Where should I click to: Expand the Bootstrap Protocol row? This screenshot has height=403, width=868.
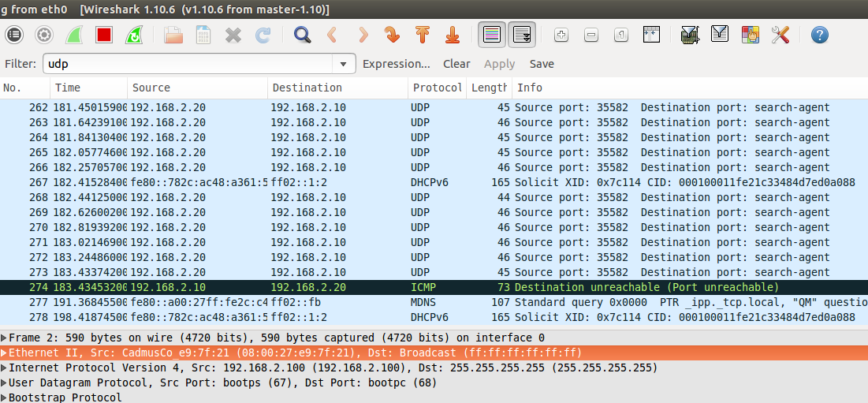[x=5, y=397]
